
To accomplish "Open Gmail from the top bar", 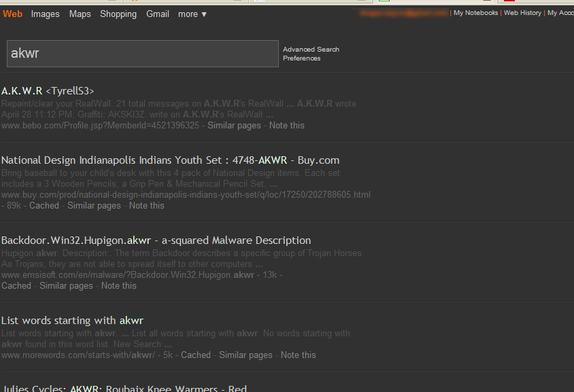I will click(157, 14).
